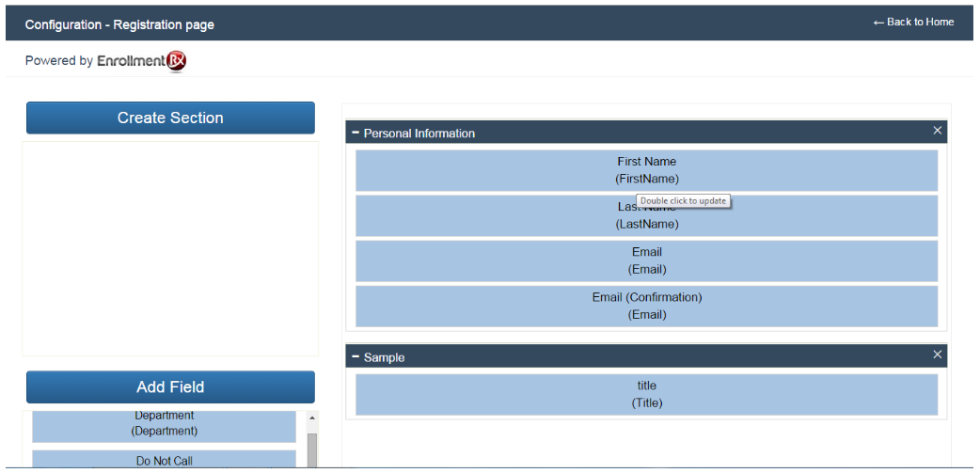
Task: Choose the Do Not Call field item
Action: (x=164, y=460)
